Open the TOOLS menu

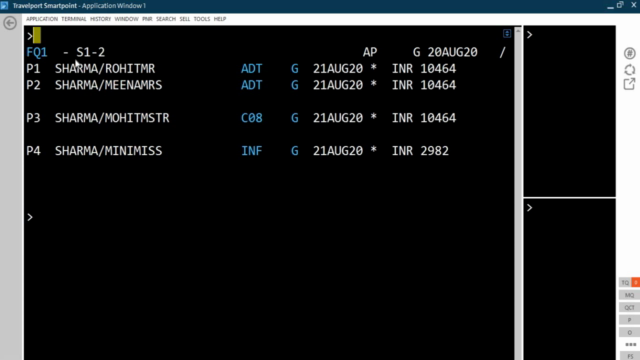(202, 19)
